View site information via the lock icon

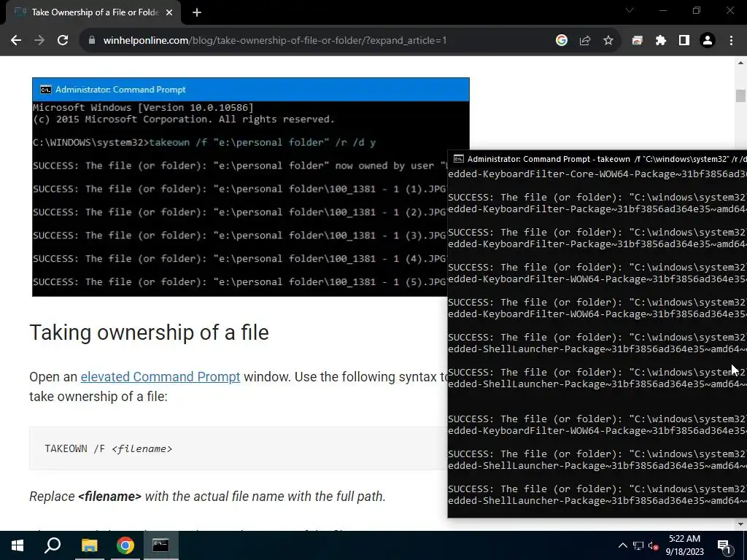pyautogui.click(x=92, y=41)
